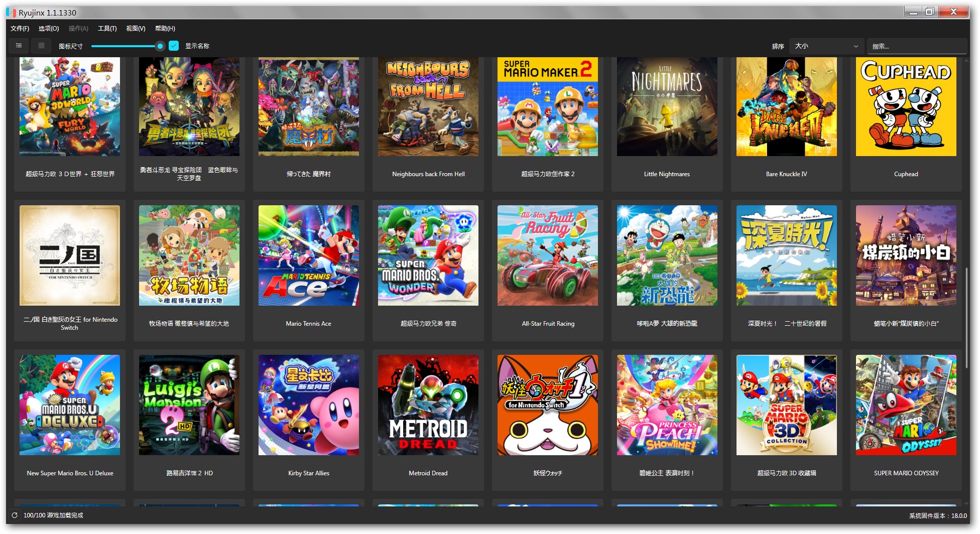Select Super Mario Bros. Wonder cover
Screen dimensions: 980x534
click(428, 255)
